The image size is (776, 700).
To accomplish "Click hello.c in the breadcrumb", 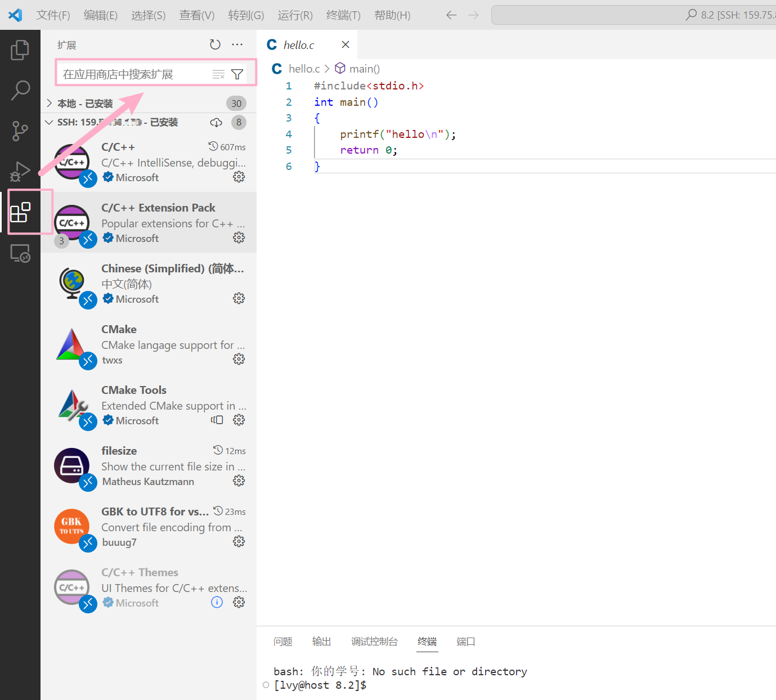I will click(304, 69).
